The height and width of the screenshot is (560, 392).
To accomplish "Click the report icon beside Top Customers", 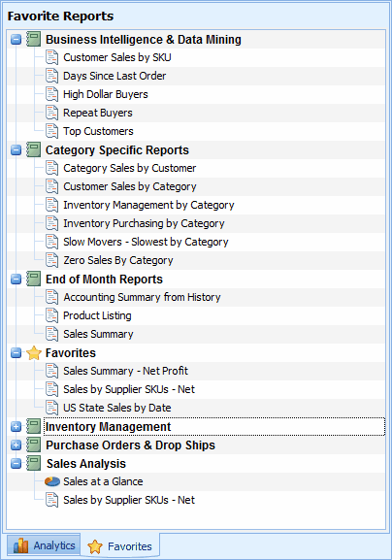I will [52, 131].
